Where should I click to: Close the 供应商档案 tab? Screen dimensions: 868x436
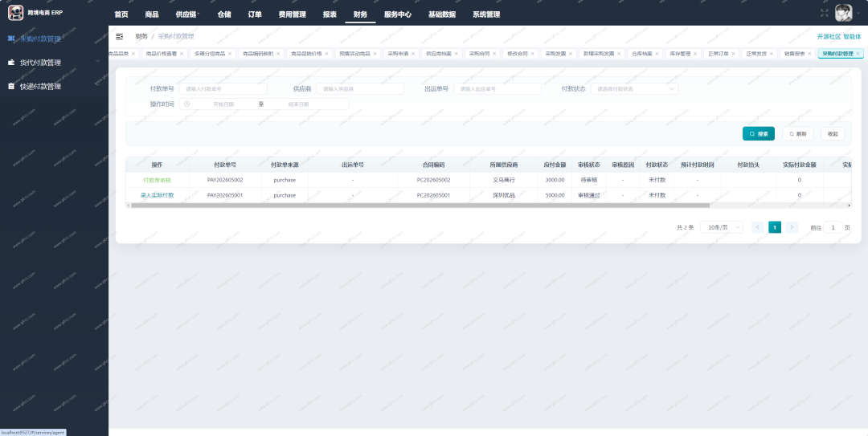457,54
